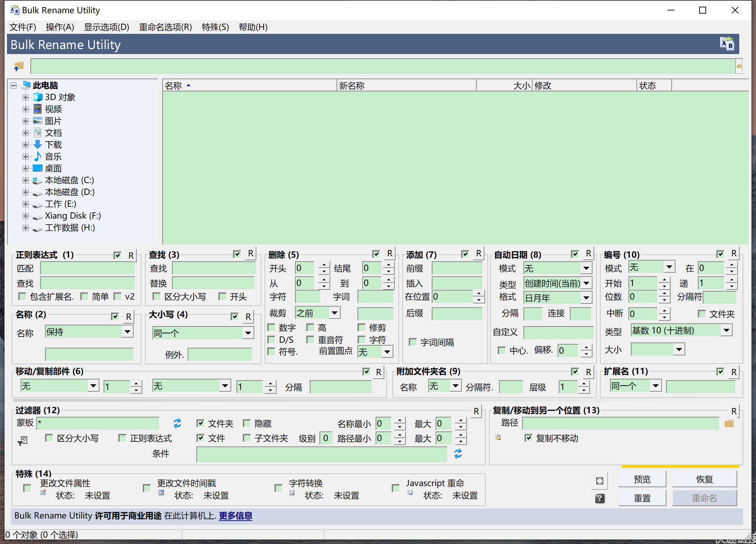This screenshot has width=756, height=544.
Task: Reset the 自动日期 (8) group with R
Action: pyautogui.click(x=588, y=254)
